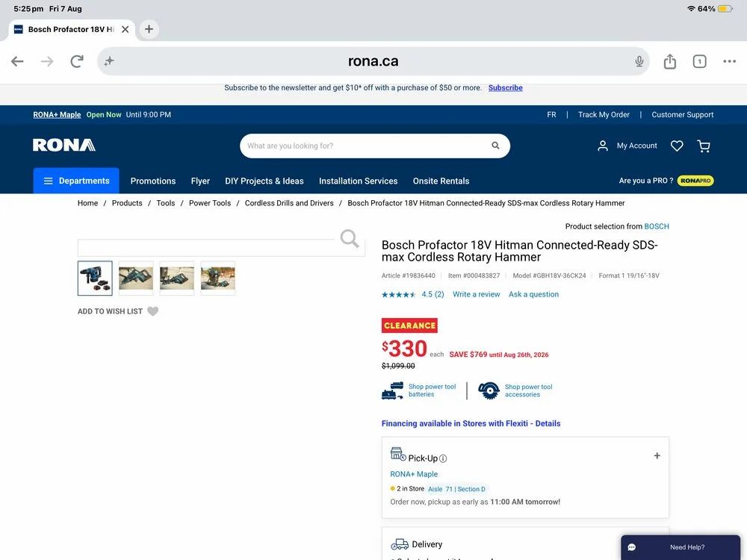
Task: Click Write a review
Action: click(x=477, y=294)
